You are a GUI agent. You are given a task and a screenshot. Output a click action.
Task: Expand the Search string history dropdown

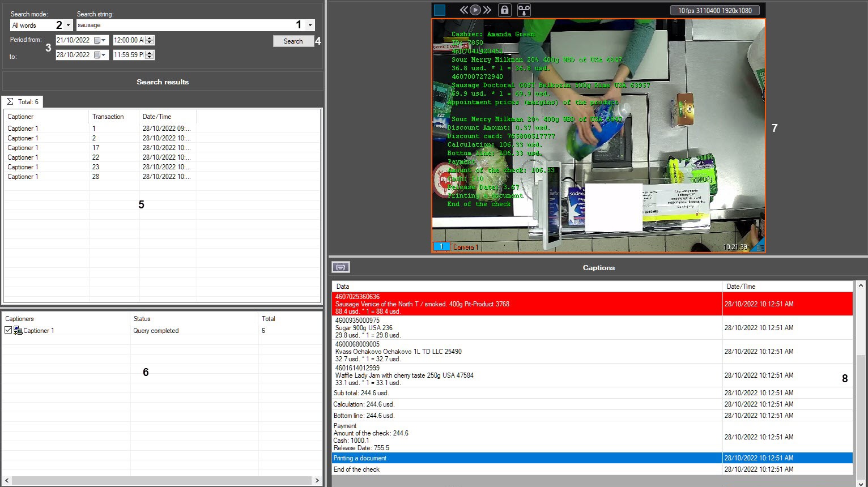click(x=310, y=25)
